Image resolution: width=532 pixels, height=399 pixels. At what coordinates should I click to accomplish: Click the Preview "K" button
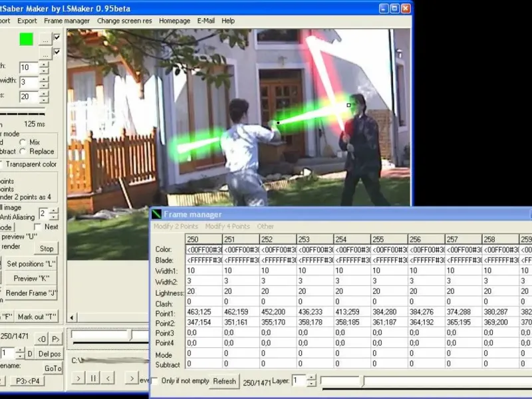(x=31, y=278)
